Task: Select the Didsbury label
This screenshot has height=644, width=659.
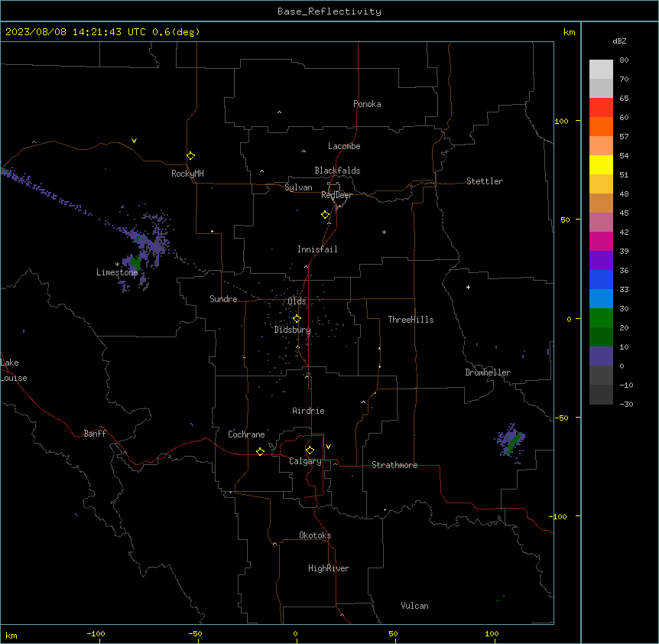Action: [x=293, y=330]
